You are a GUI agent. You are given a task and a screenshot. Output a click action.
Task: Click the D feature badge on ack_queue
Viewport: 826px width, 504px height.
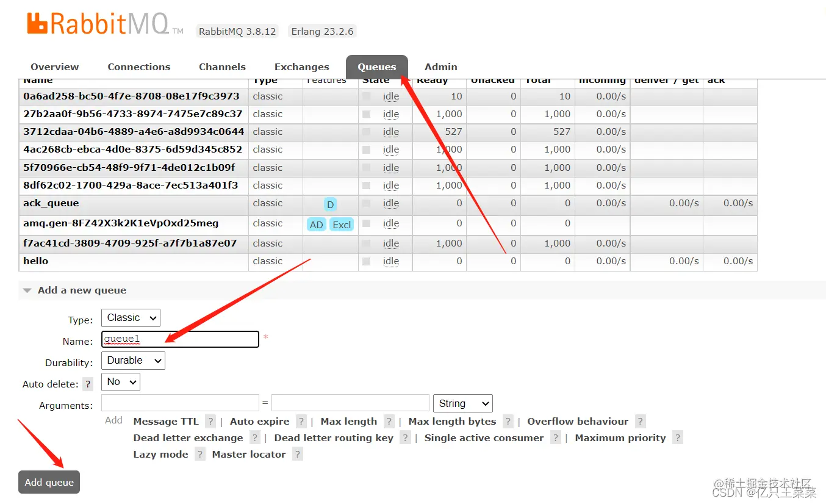[x=330, y=204]
